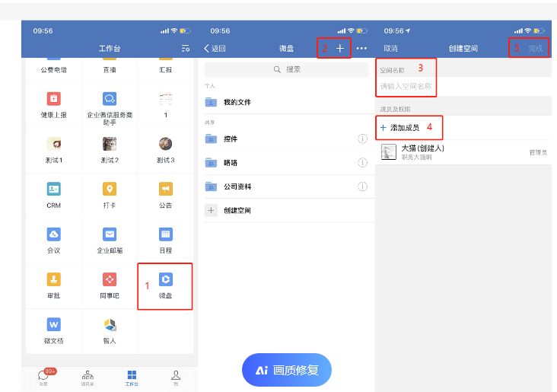Switch to the 通讯录 bottom tab

pos(88,377)
